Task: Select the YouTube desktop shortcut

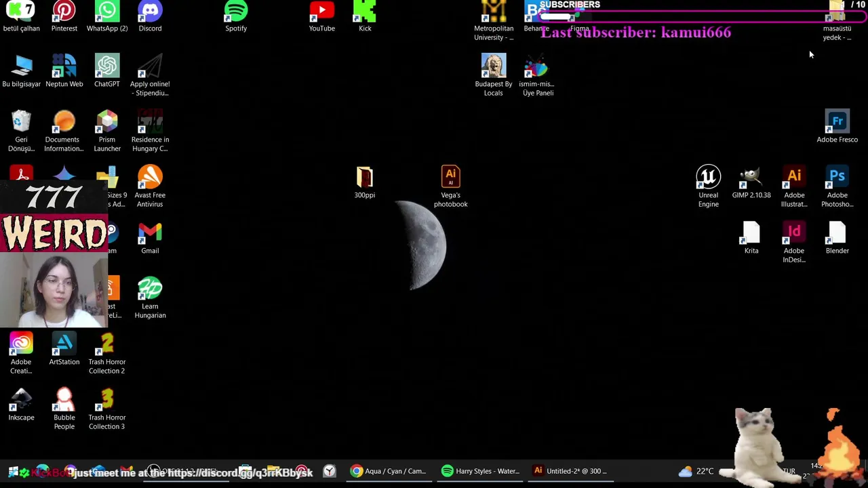Action: [322, 16]
